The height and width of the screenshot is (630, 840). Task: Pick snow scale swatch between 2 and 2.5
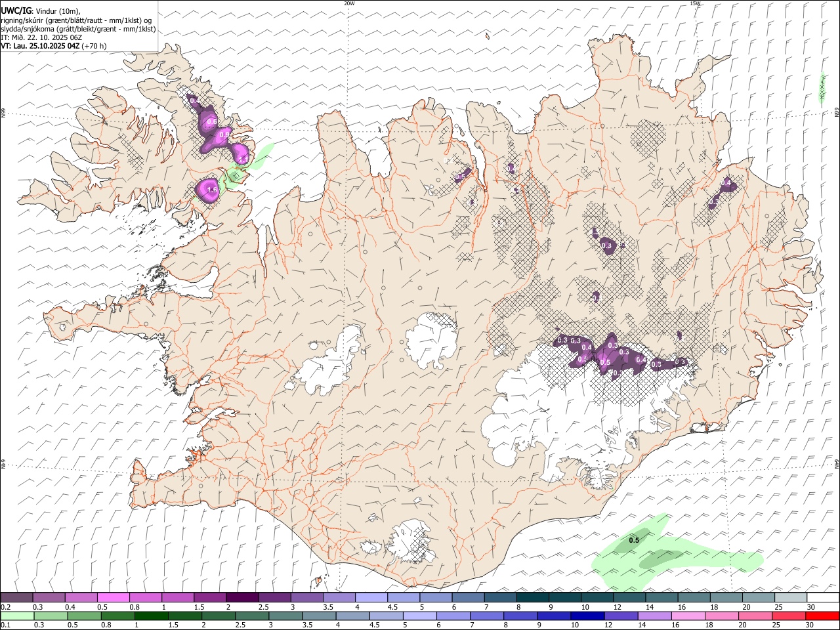point(241,598)
